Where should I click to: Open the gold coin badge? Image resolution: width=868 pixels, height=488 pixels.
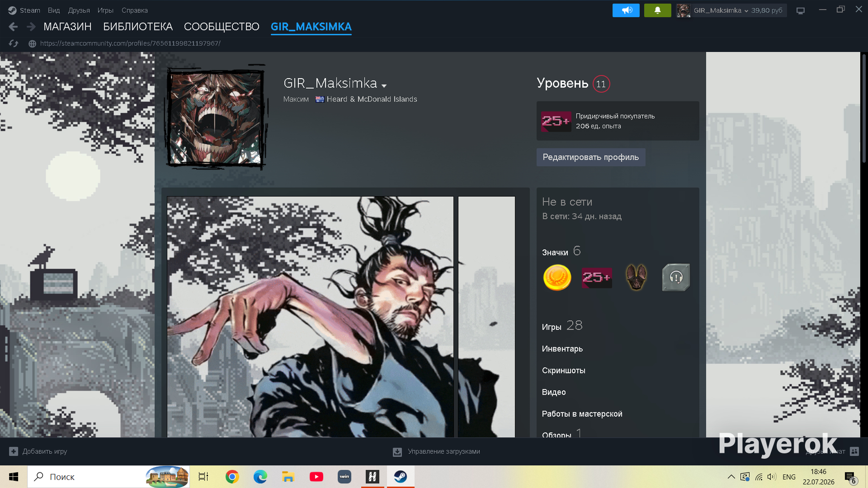(557, 277)
